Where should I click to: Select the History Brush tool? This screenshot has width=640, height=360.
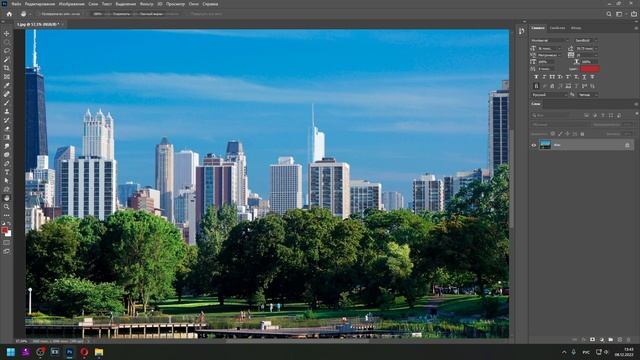pyautogui.click(x=7, y=120)
